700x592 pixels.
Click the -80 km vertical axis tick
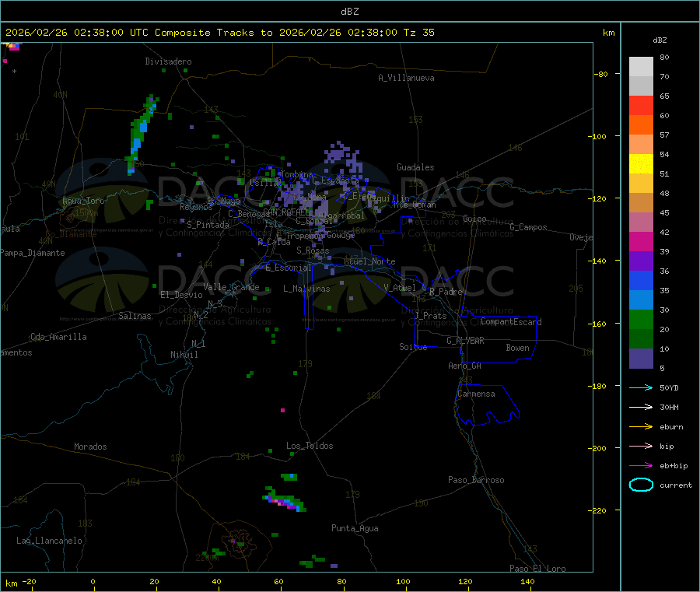point(601,74)
